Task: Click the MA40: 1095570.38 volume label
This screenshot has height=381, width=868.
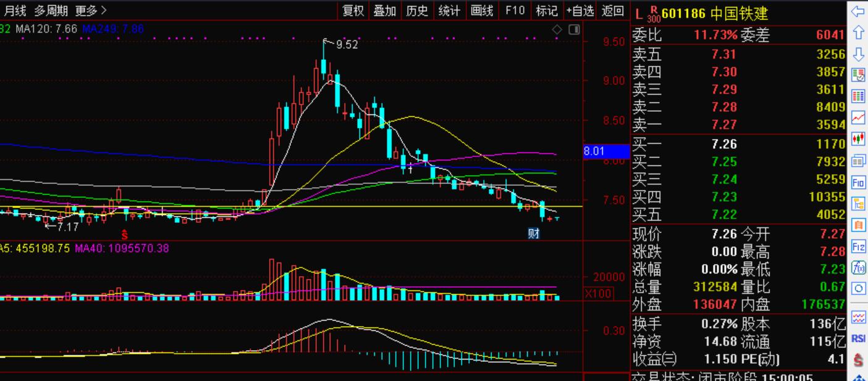Action: click(122, 248)
